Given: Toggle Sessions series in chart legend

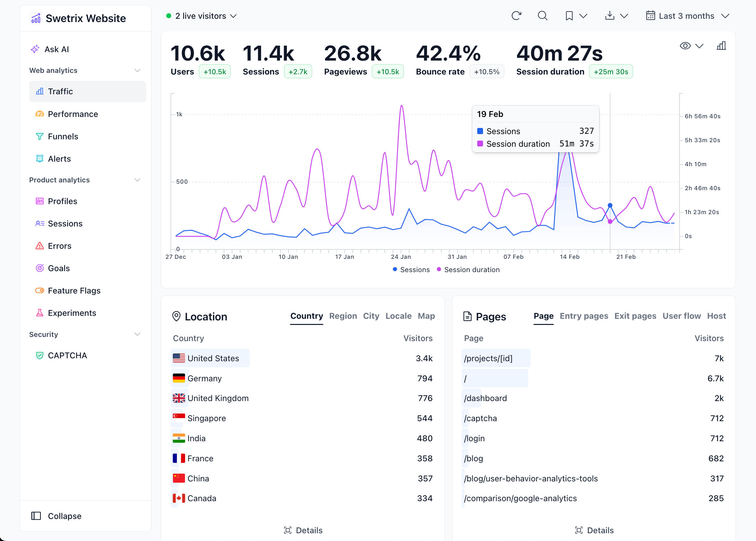Looking at the screenshot, I should pyautogui.click(x=411, y=270).
